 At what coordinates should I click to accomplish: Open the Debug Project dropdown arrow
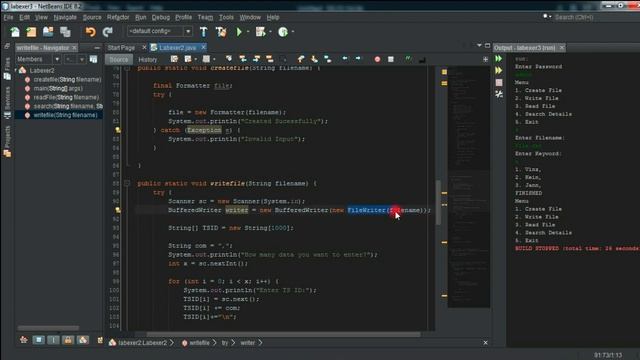click(x=270, y=32)
